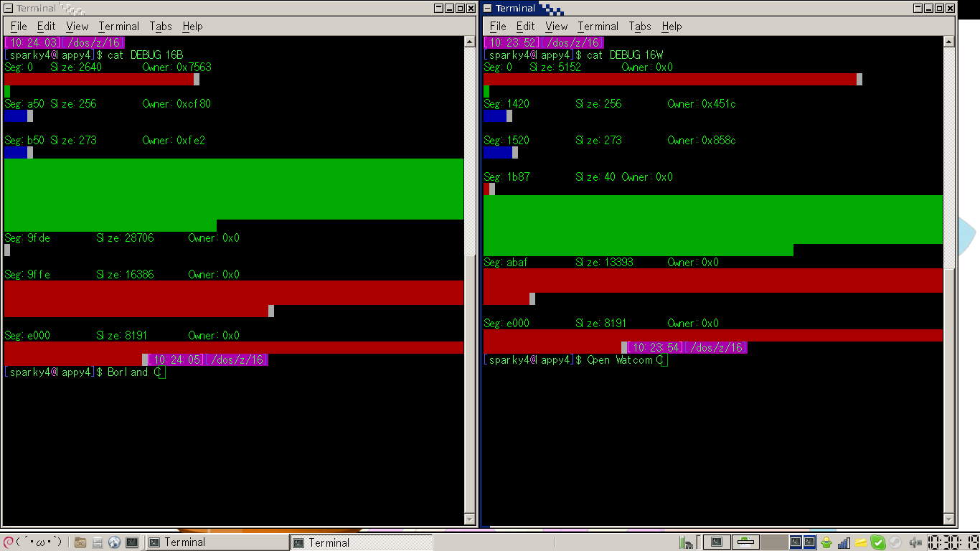Open the green messenger buddy tray icon
The height and width of the screenshot is (551, 980).
(x=826, y=542)
